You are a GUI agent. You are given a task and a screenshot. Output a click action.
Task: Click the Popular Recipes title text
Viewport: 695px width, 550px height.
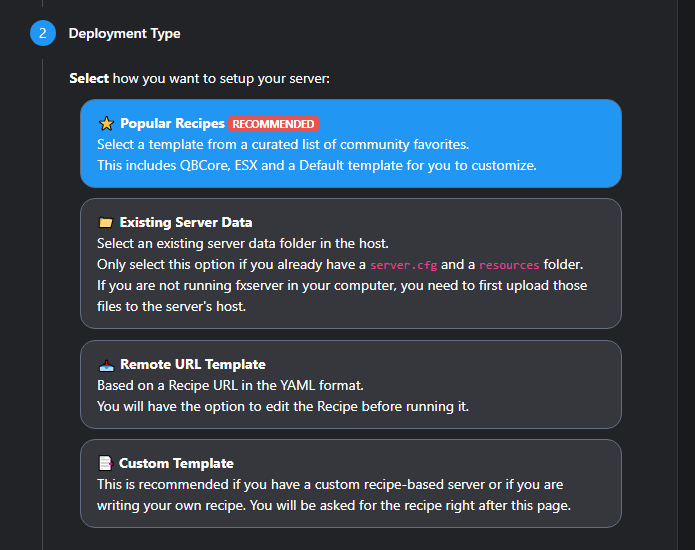click(172, 123)
